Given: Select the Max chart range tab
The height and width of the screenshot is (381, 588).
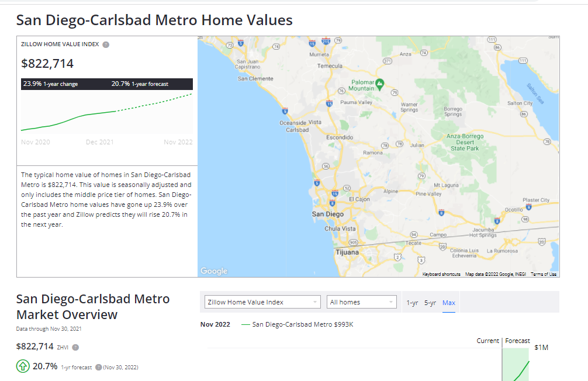Looking at the screenshot, I should (x=449, y=302).
